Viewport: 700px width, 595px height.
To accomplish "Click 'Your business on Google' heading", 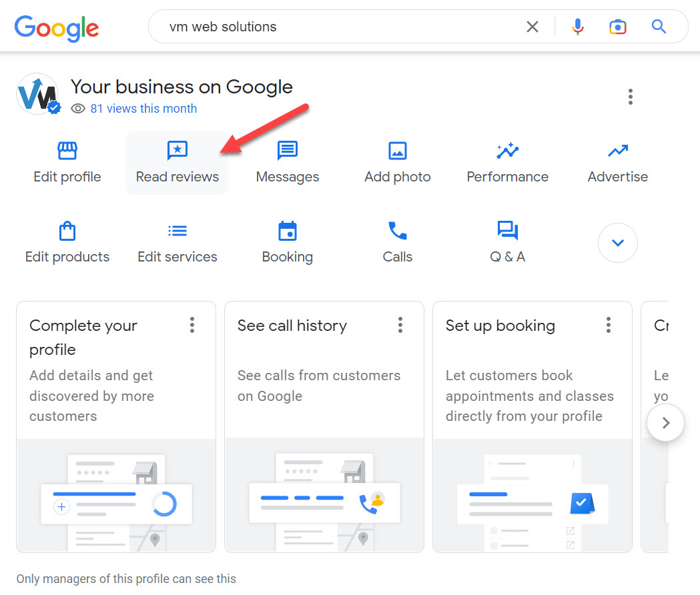I will (x=182, y=87).
